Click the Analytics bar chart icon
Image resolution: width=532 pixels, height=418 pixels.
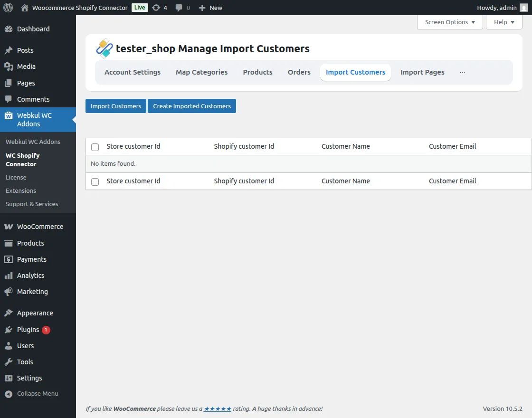coord(9,275)
